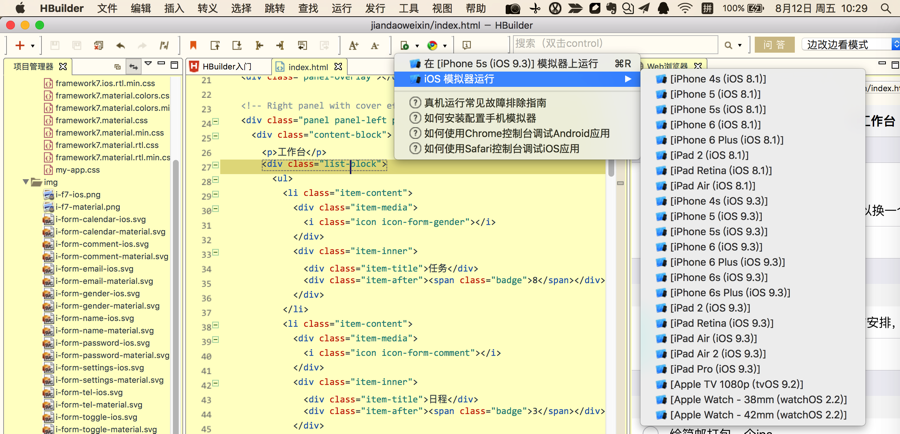This screenshot has height=434, width=900.
Task: Click the red plus New file icon
Action: pyautogui.click(x=20, y=45)
